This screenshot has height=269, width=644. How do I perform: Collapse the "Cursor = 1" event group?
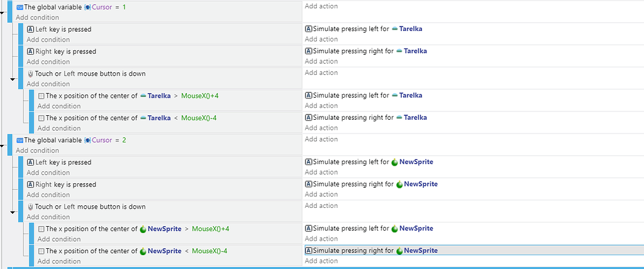click(3, 14)
